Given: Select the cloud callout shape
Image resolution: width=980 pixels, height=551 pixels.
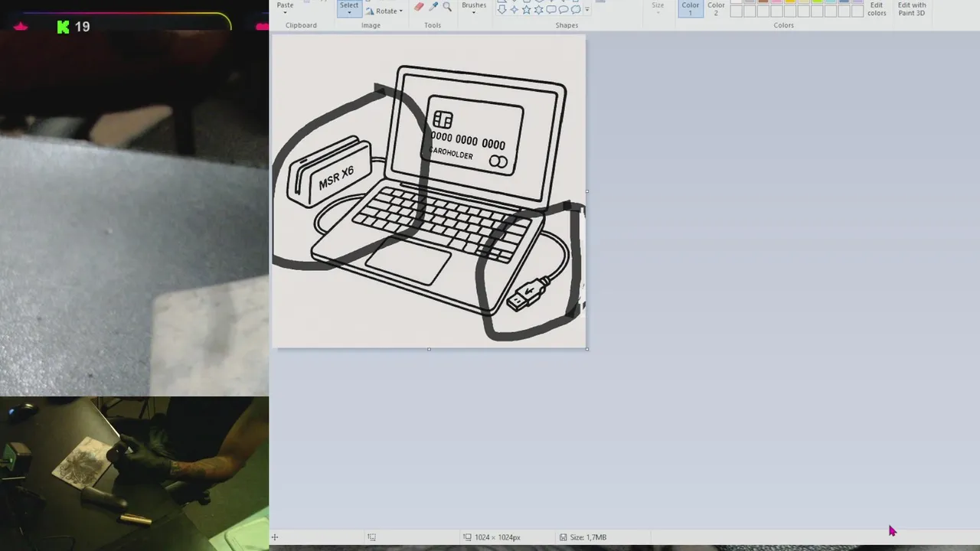Looking at the screenshot, I should 576,9.
